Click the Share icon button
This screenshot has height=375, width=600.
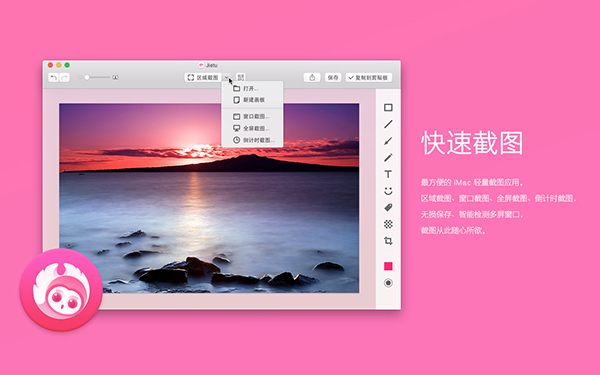tap(312, 78)
